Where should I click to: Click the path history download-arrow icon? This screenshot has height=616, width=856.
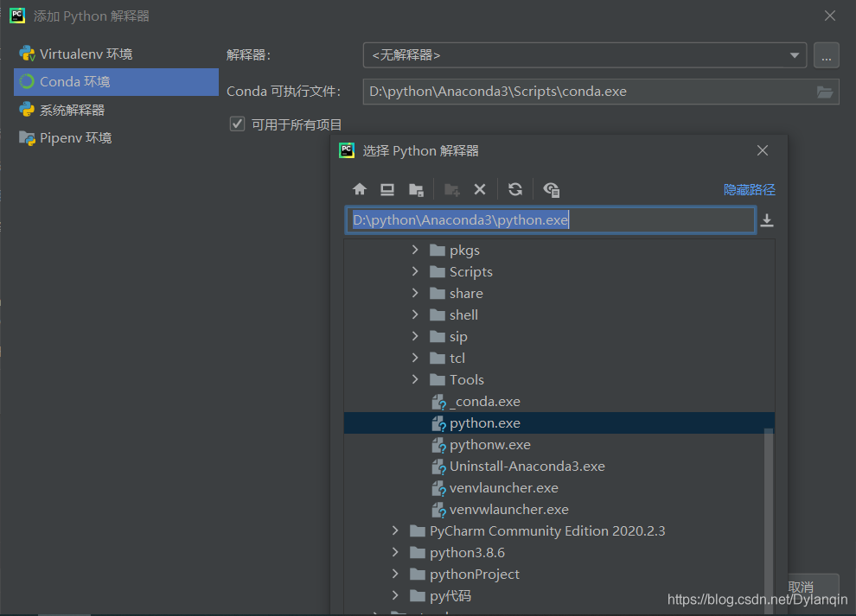tap(767, 220)
